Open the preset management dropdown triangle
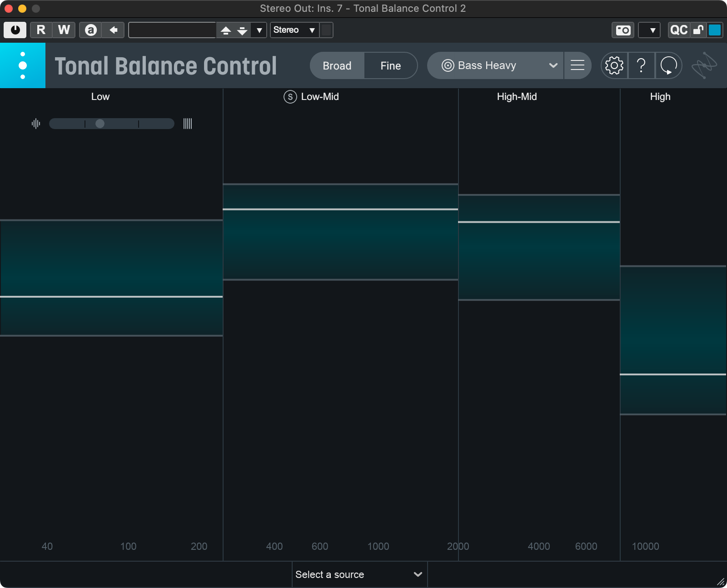 click(259, 30)
